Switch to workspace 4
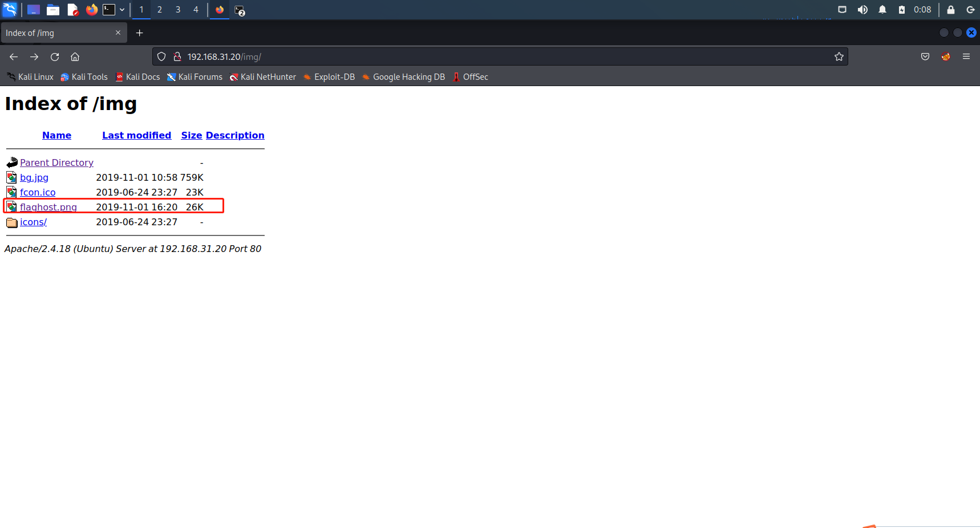Image resolution: width=980 pixels, height=528 pixels. (x=196, y=10)
